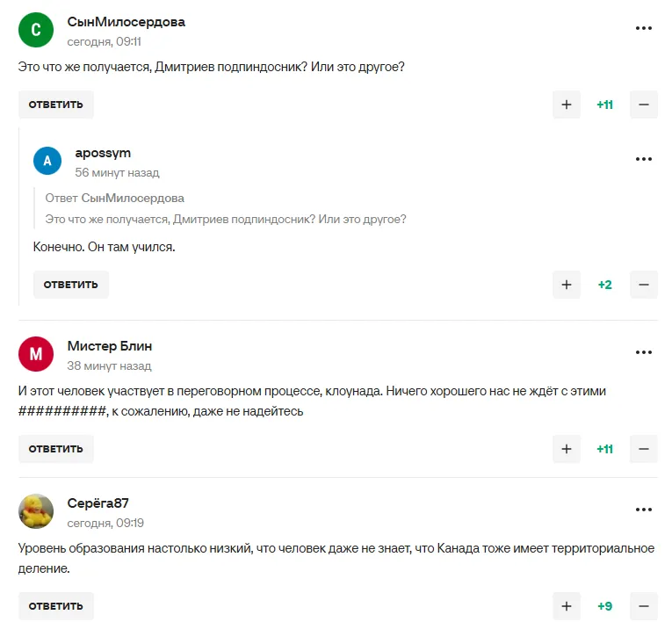Reply to СынМилосердова's comment
The width and height of the screenshot is (672, 622).
(x=55, y=105)
